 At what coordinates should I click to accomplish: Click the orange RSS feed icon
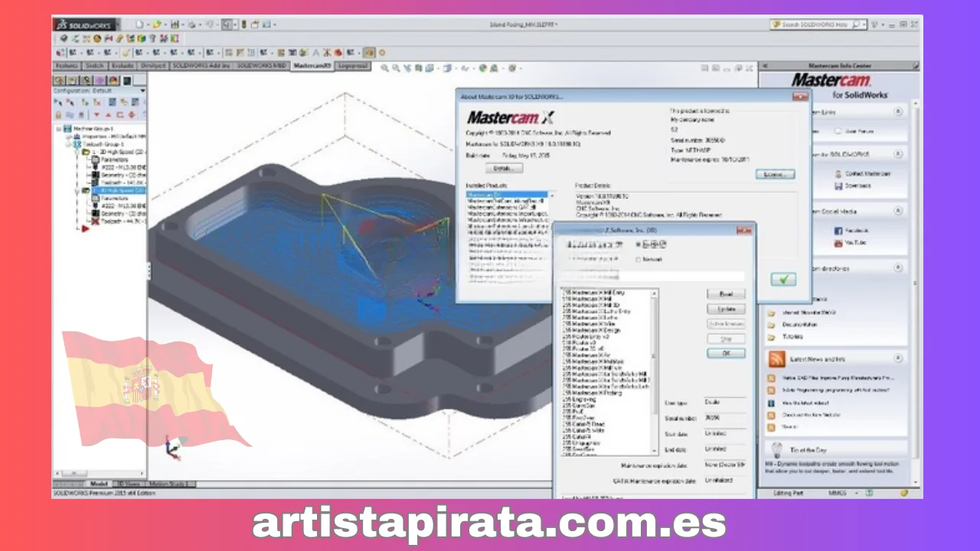(x=777, y=359)
